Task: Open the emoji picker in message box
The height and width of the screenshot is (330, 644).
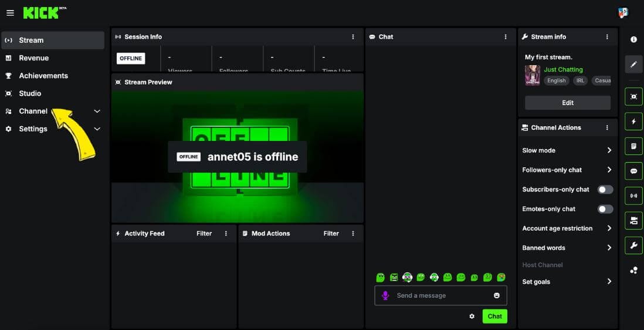Action: coord(497,295)
